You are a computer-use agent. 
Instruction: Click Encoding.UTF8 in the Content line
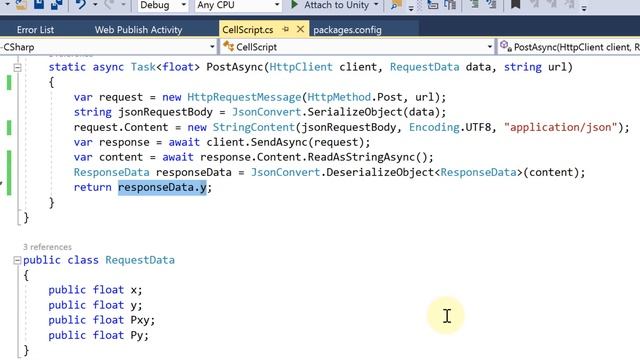click(x=450, y=127)
